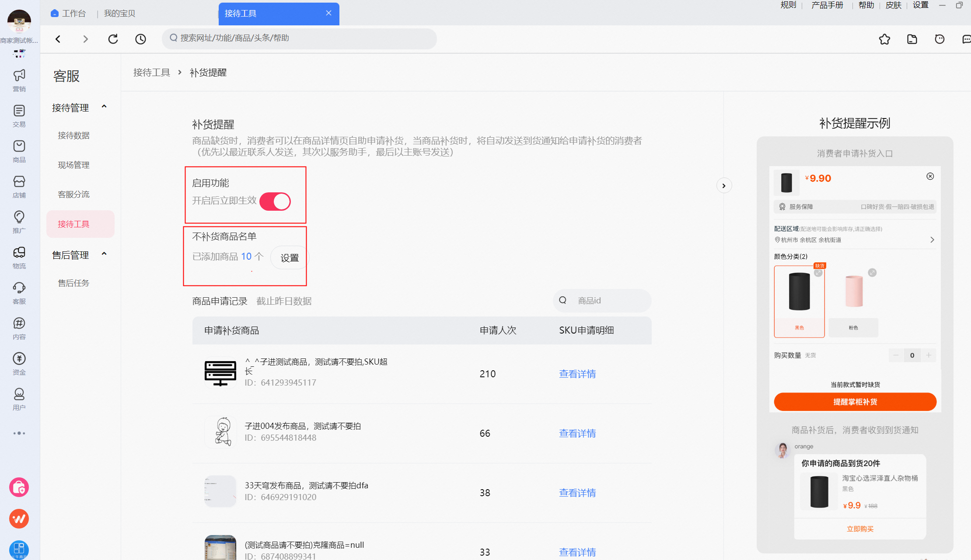Click 接待工具 in the breadcrumb

click(151, 73)
